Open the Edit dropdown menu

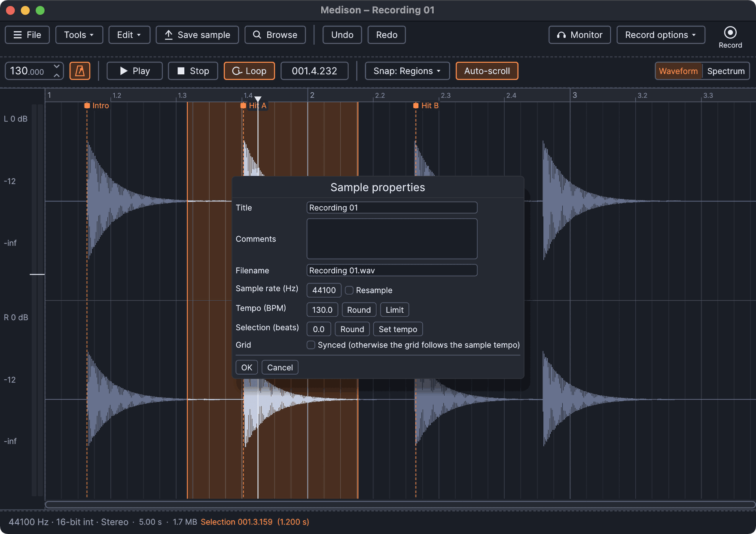[x=129, y=35]
